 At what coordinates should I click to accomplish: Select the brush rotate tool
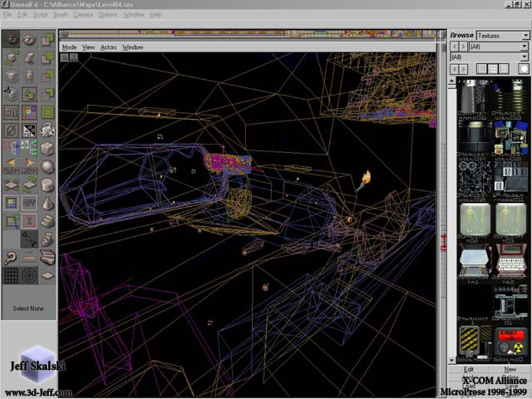(11, 58)
